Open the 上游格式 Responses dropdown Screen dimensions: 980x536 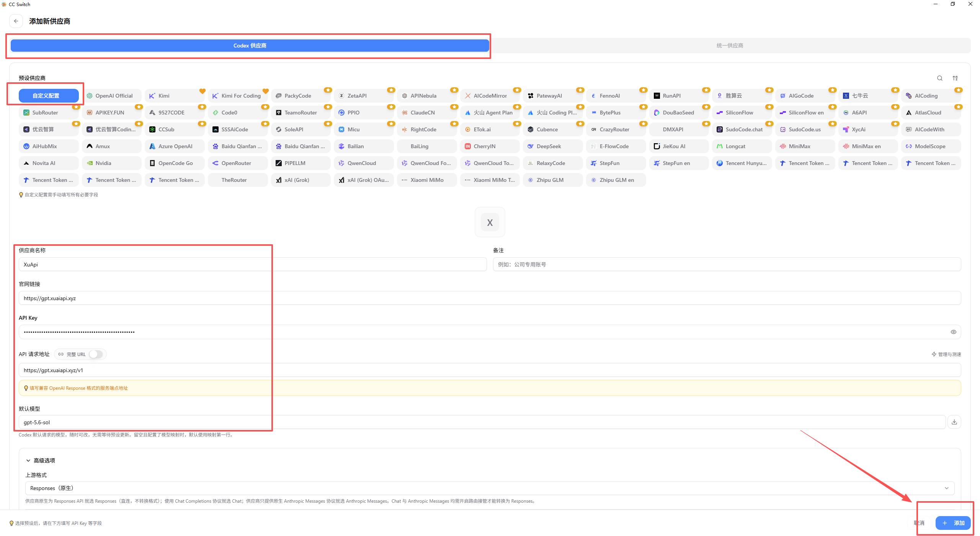click(x=490, y=488)
